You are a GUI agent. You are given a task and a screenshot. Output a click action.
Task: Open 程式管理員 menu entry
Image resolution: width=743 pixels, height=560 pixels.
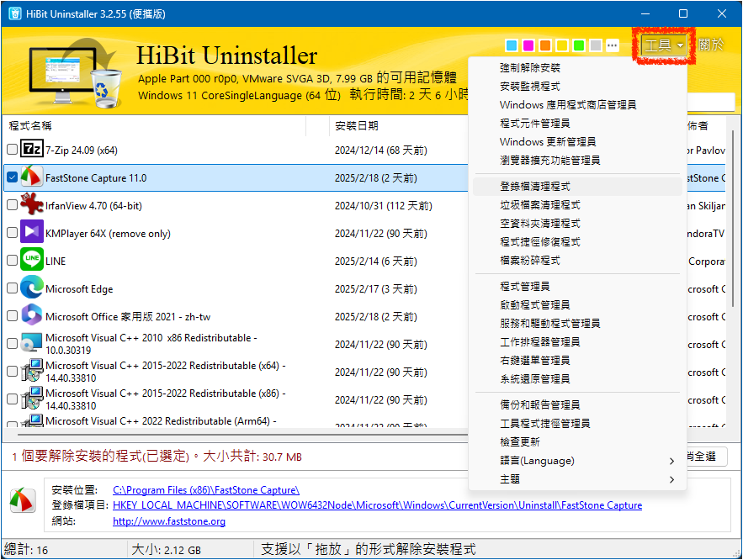[x=577, y=286]
